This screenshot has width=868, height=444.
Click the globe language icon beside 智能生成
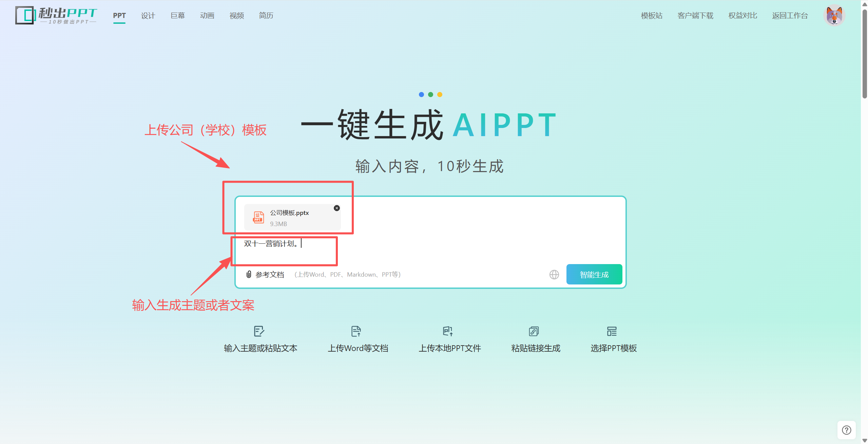point(554,274)
